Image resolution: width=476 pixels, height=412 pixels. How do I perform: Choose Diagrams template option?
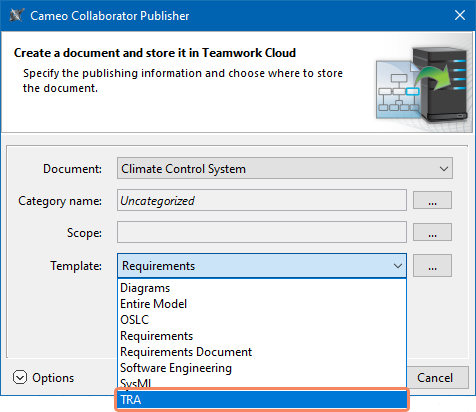(x=262, y=288)
